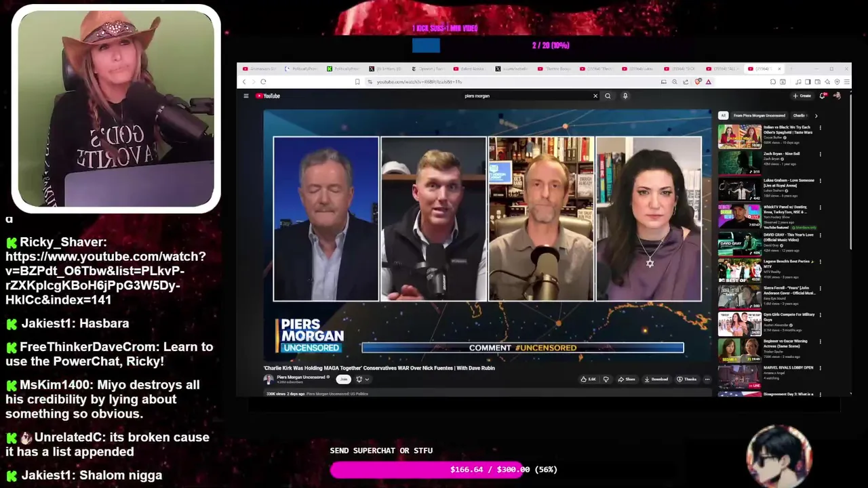This screenshot has height=488, width=868.
Task: Click the Share button
Action: click(627, 379)
